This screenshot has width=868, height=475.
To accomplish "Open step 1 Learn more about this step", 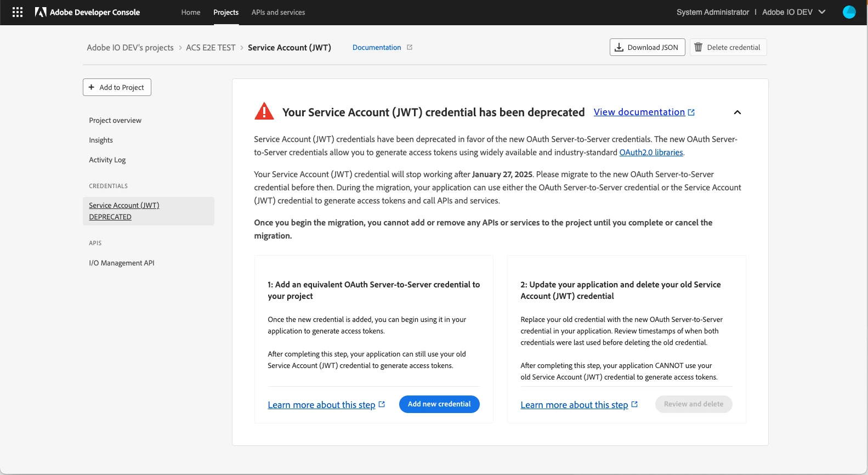I will [321, 405].
